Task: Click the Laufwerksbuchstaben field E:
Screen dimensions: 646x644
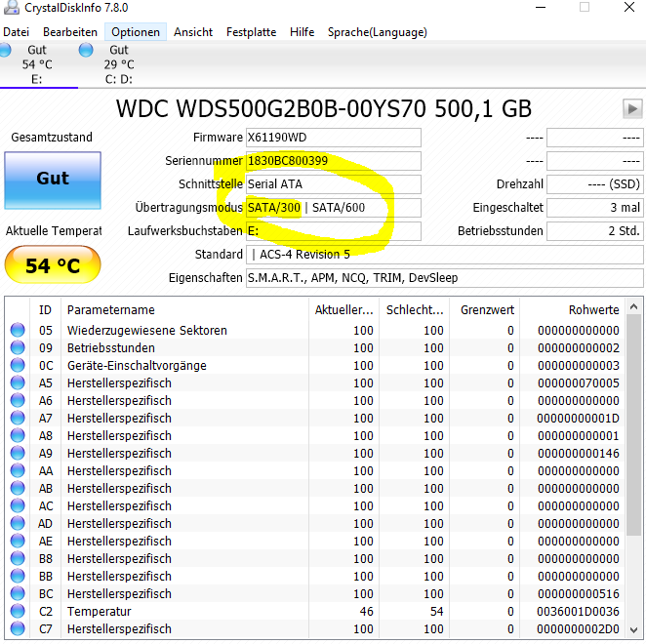Action: click(x=334, y=231)
